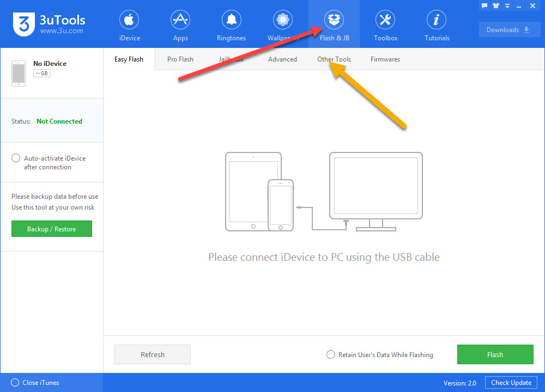The image size is (545, 392).
Task: Switch to the Pro Flash tab
Action: (x=180, y=59)
